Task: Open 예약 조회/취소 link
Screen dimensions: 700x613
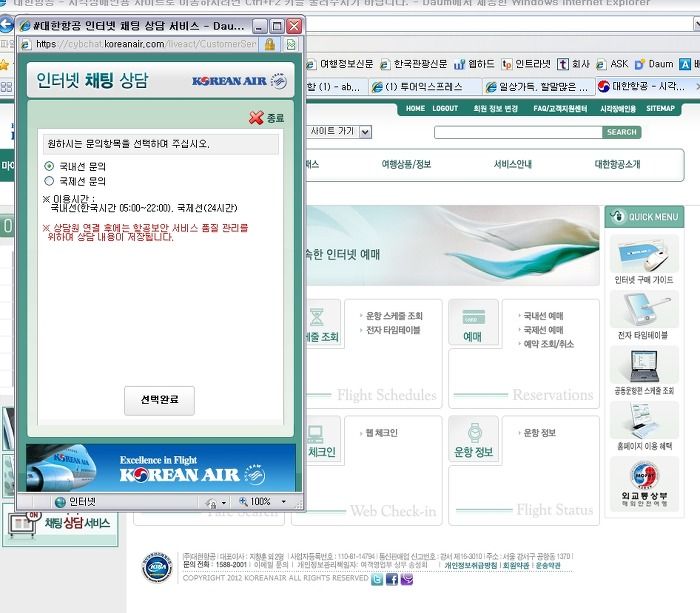Action: click(x=548, y=344)
